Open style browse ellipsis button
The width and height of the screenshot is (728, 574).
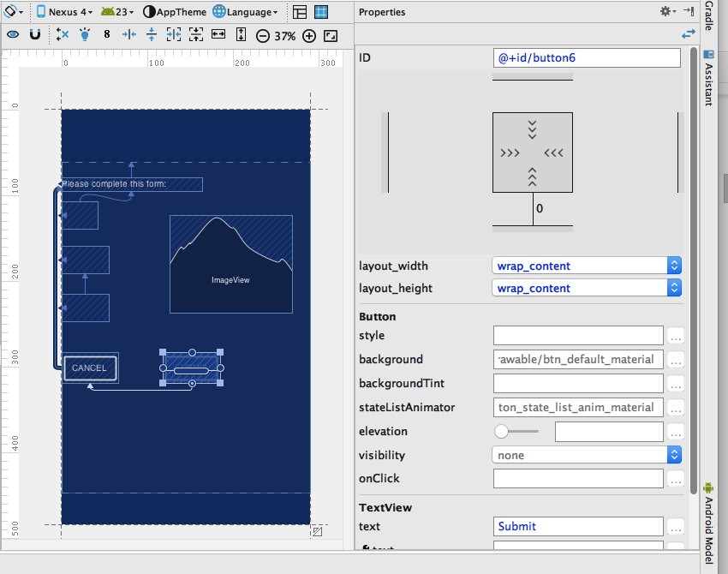(676, 336)
